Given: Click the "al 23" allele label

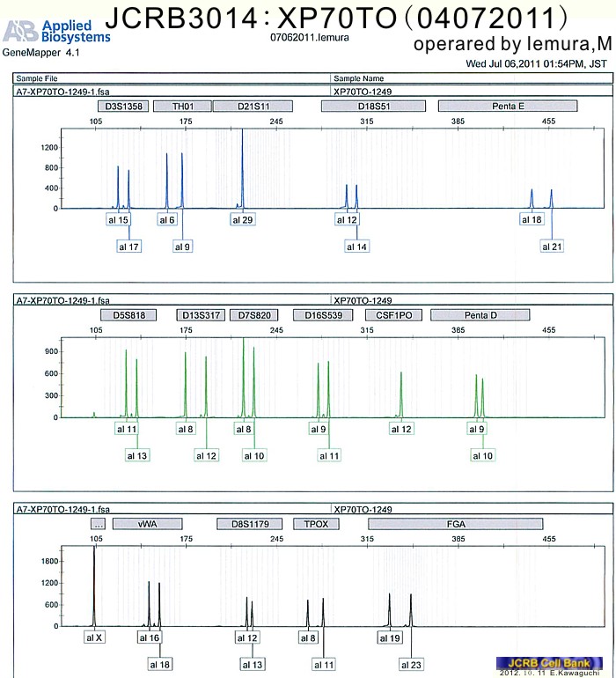Looking at the screenshot, I should pyautogui.click(x=411, y=664).
